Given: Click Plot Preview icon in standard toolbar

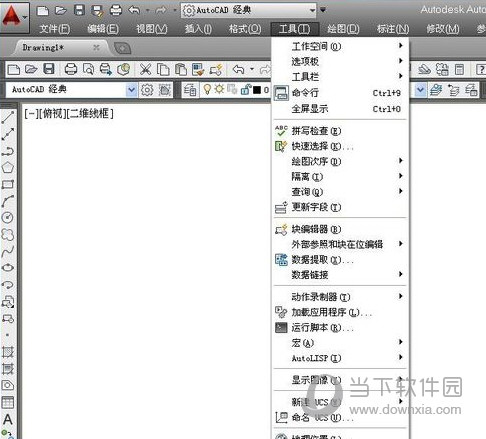Looking at the screenshot, I should coord(88,69).
